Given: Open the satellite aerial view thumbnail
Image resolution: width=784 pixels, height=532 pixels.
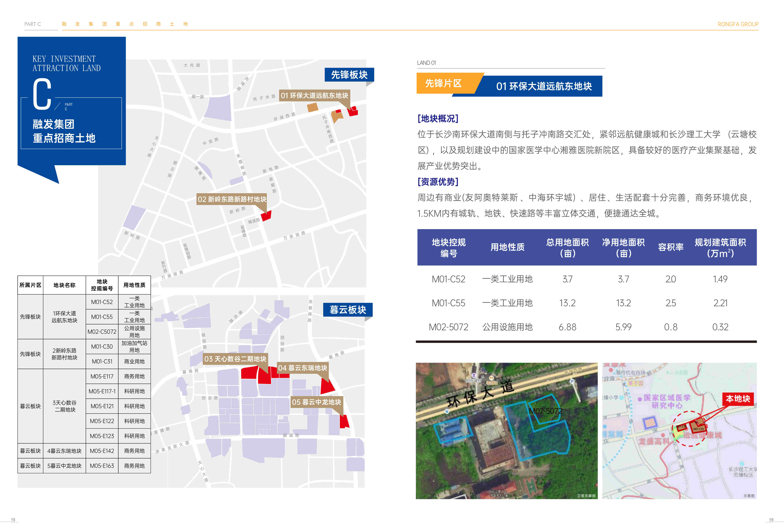Looking at the screenshot, I should (506, 431).
